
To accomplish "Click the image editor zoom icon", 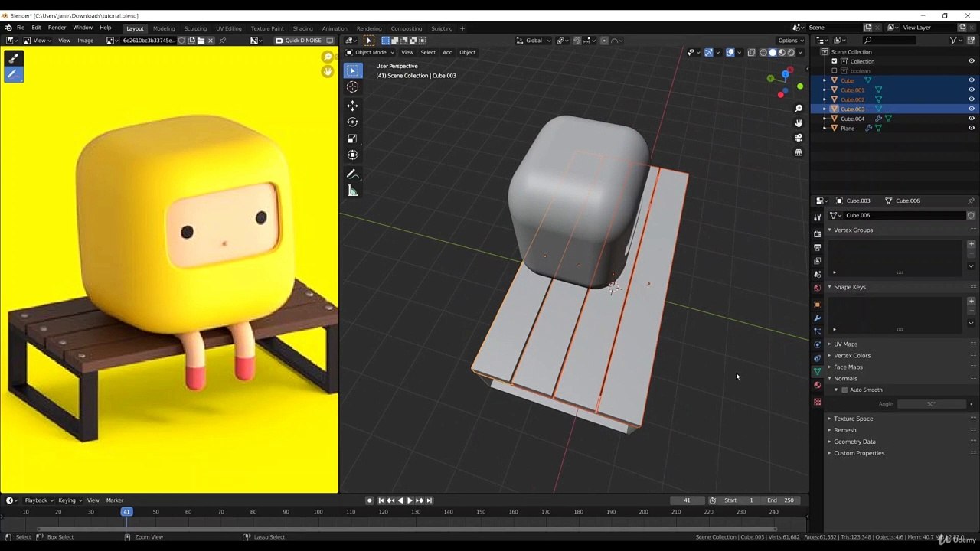I will pos(328,57).
